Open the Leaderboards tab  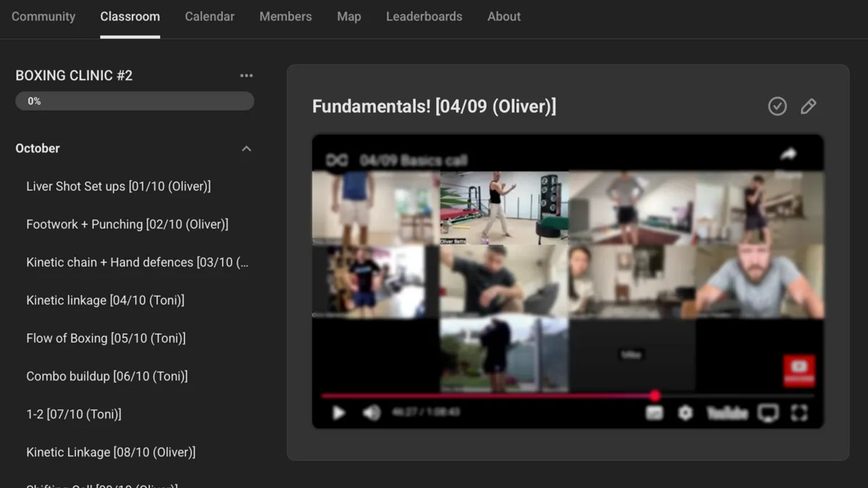click(424, 17)
